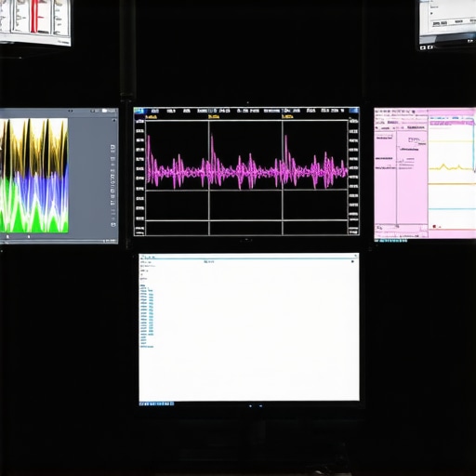
Task: Click the red bar in the top-left monitor chart
Action: tap(35, 16)
